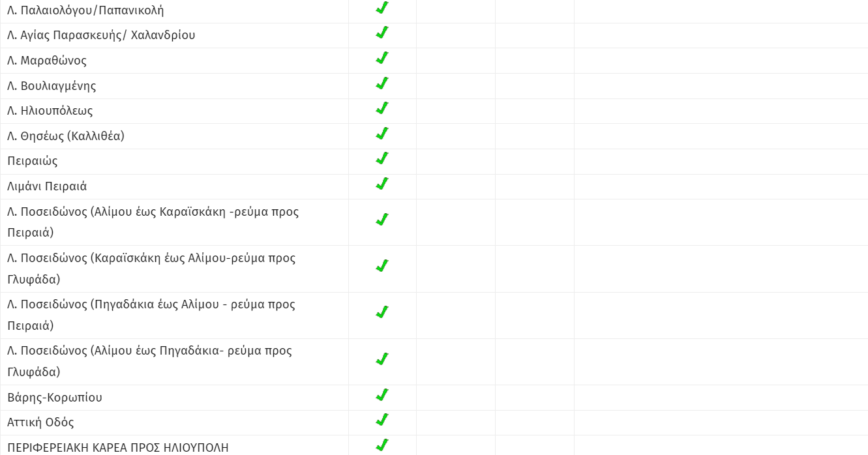Viewport: 868px width, 455px height.
Task: Click the checkmark for ΠΕΡΙΦΕΡΕΙΑΚΗ ΚΑΡΕΑ ΠΡΟΣ ΗΛΙΟΥΠΟΛΗ
Action: click(382, 445)
